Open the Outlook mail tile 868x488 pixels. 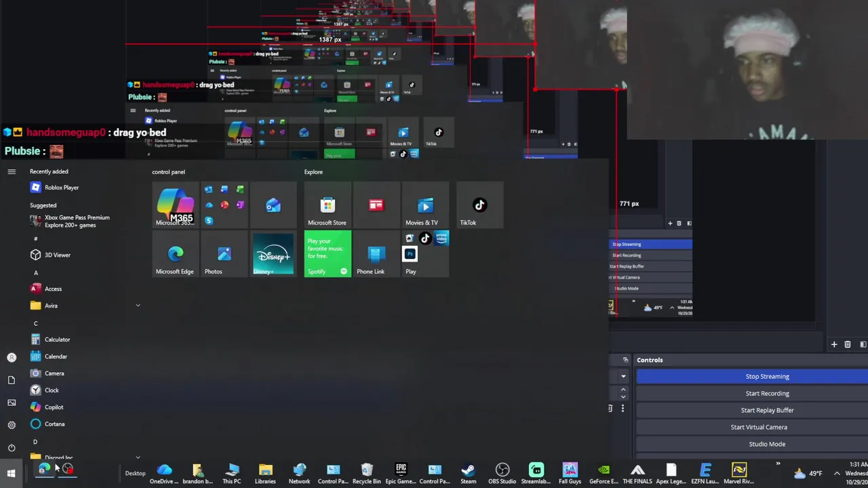[x=273, y=205]
